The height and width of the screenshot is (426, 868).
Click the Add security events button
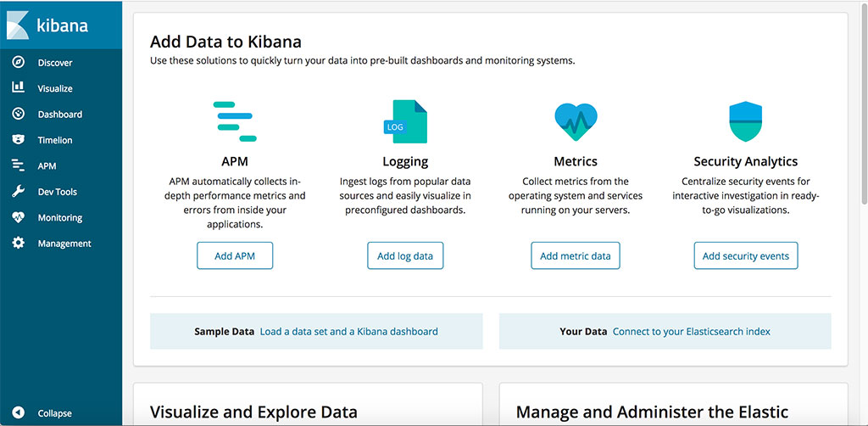[746, 256]
